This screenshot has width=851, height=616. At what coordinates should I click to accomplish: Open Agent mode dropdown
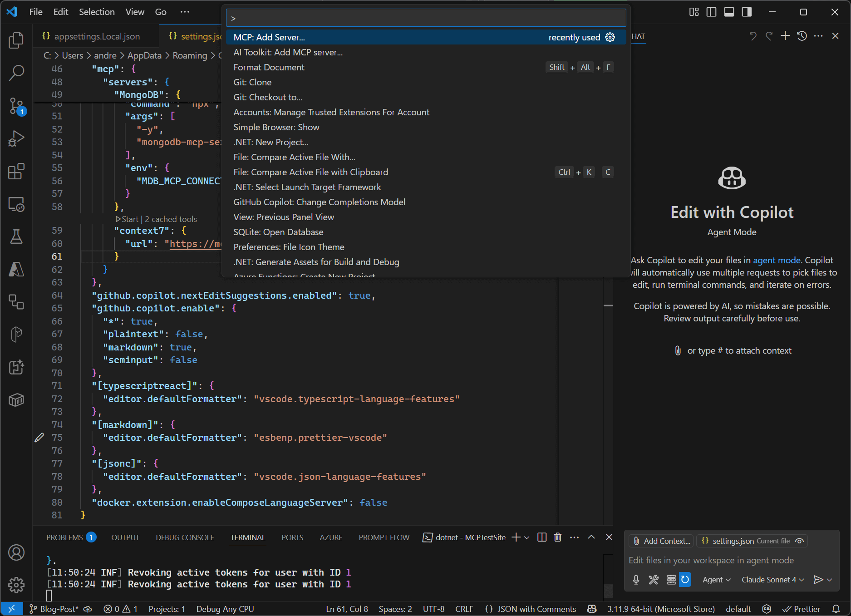[717, 580]
